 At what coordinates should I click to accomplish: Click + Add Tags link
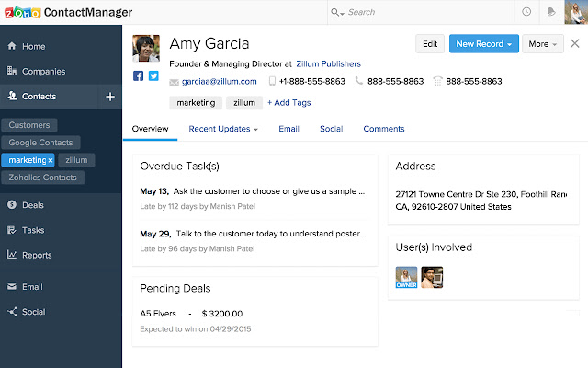coord(288,102)
